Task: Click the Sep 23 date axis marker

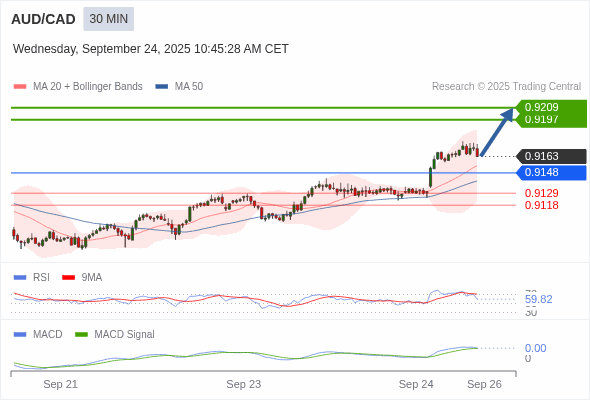Action: point(243,384)
